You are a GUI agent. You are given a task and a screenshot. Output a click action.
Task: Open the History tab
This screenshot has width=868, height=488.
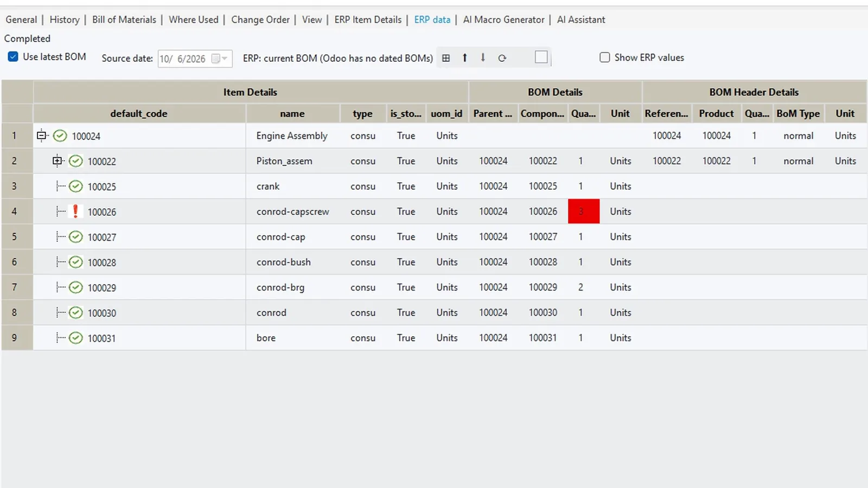click(x=65, y=20)
